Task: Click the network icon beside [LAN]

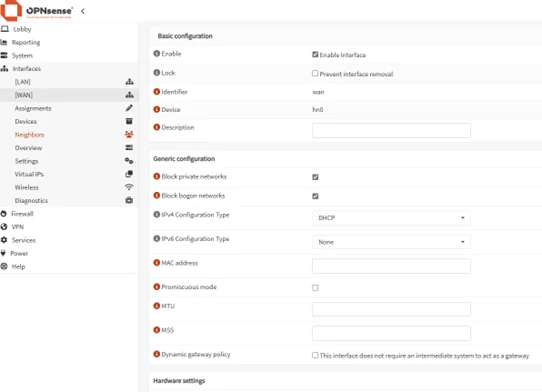Action: 129,82
